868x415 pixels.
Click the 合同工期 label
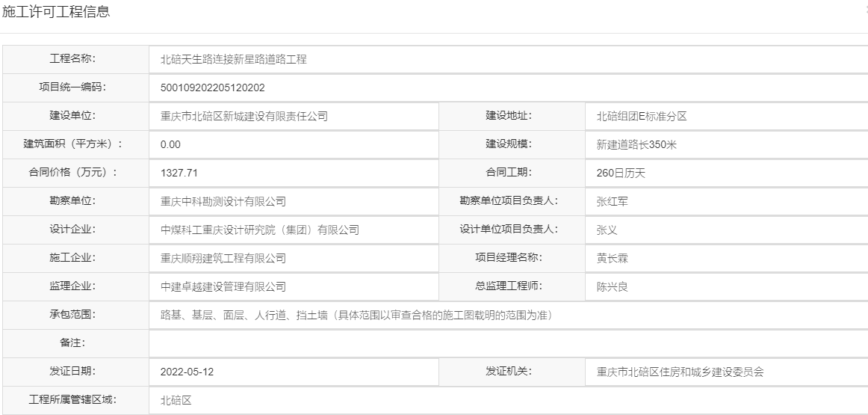click(x=509, y=172)
